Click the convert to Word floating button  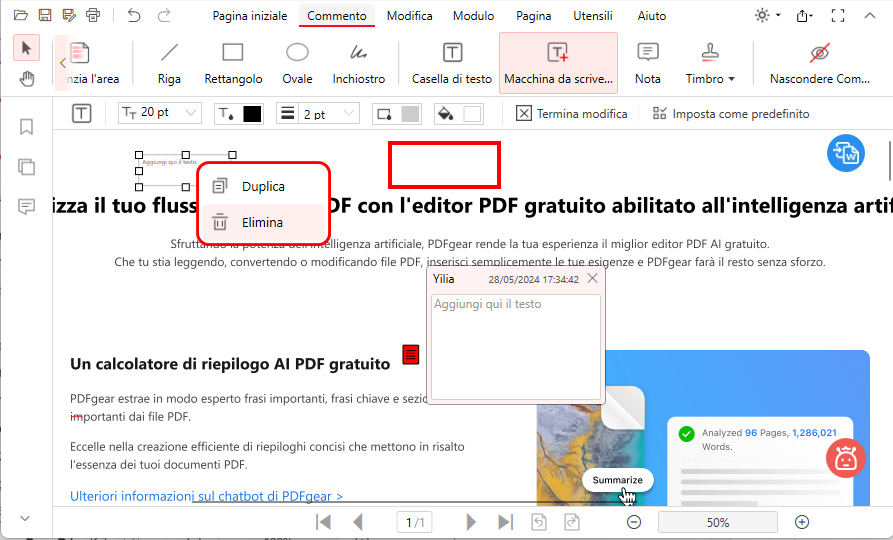click(846, 153)
